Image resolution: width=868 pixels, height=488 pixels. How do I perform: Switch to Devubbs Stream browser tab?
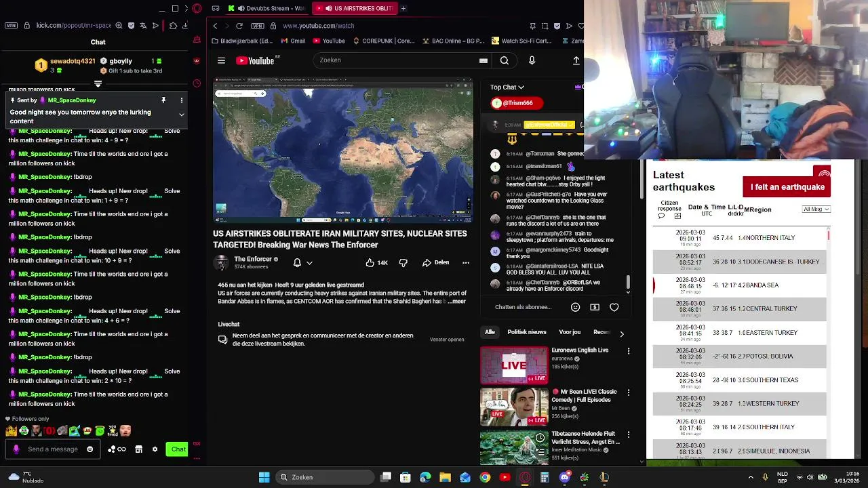267,8
